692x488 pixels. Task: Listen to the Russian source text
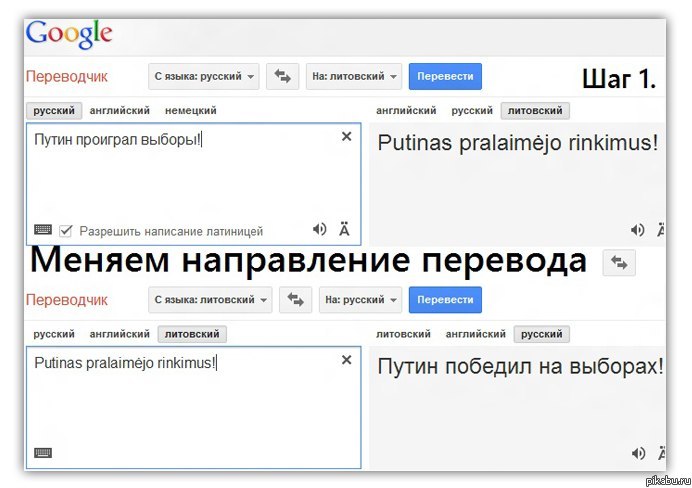pyautogui.click(x=320, y=229)
